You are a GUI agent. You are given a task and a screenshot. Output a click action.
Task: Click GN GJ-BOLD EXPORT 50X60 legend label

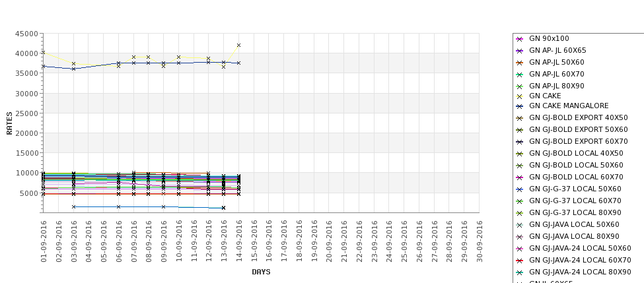pos(579,129)
